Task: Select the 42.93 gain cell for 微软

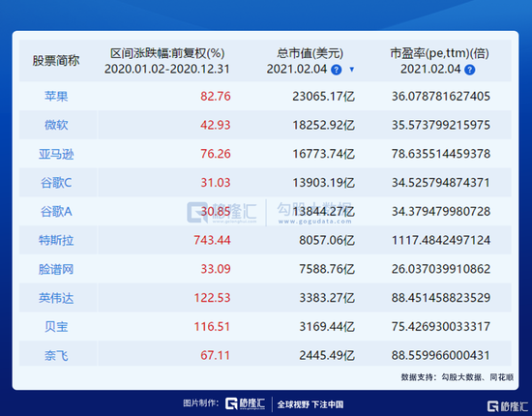Action: click(x=216, y=125)
